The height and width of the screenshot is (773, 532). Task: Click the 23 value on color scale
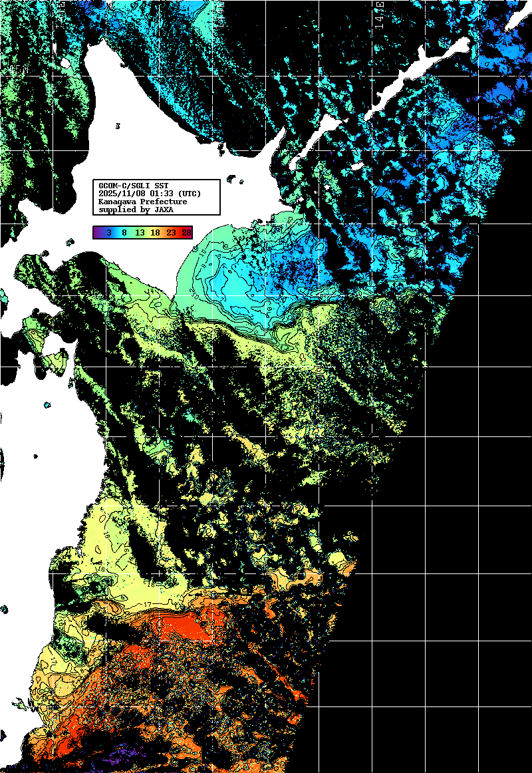(x=171, y=233)
